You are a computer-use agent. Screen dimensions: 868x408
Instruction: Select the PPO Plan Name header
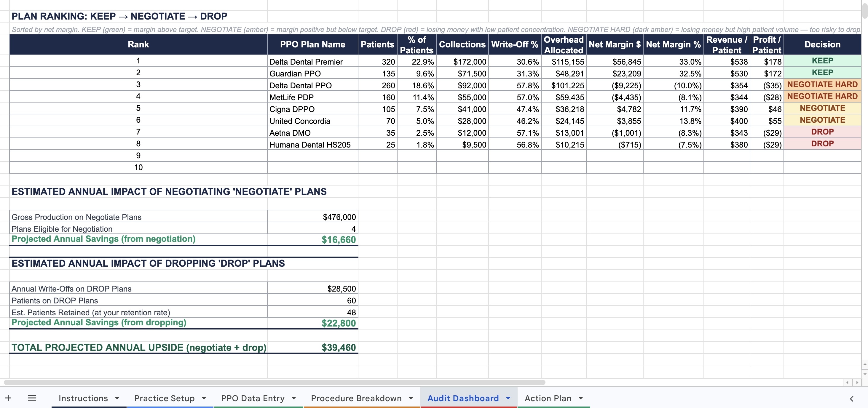coord(313,44)
